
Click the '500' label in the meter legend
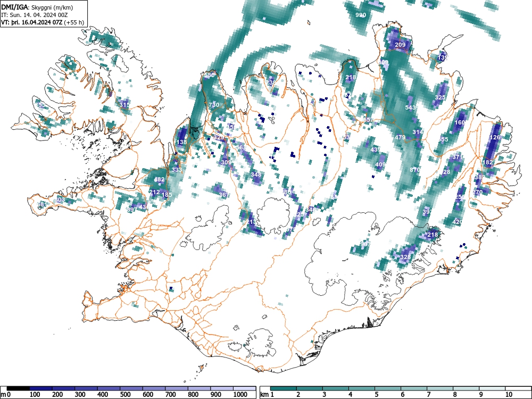125,395
